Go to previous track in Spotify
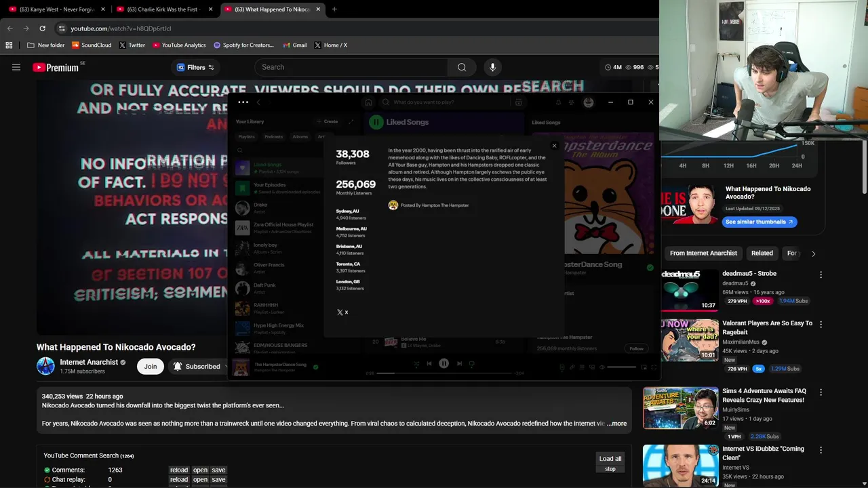Viewport: 868px width, 488px height. (x=429, y=364)
